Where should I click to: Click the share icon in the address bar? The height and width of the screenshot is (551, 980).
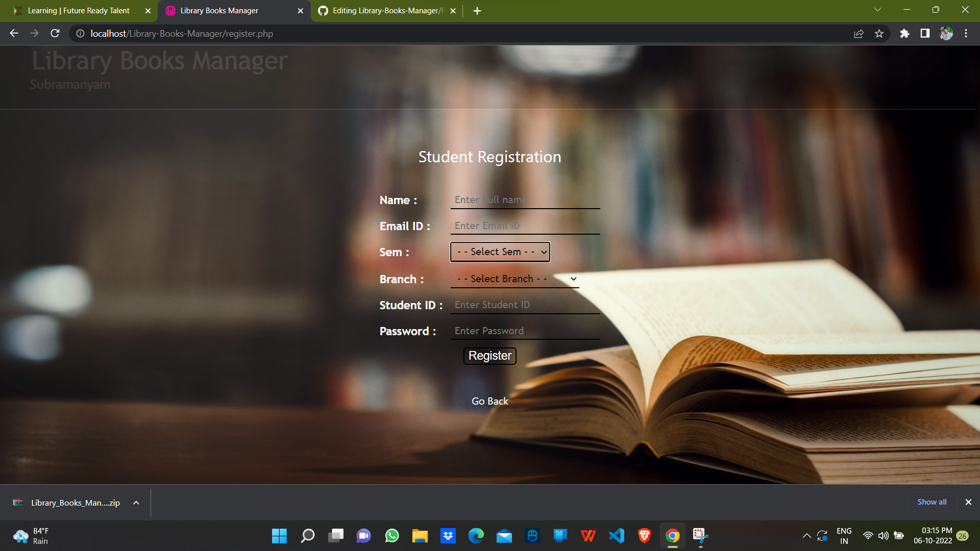click(859, 33)
